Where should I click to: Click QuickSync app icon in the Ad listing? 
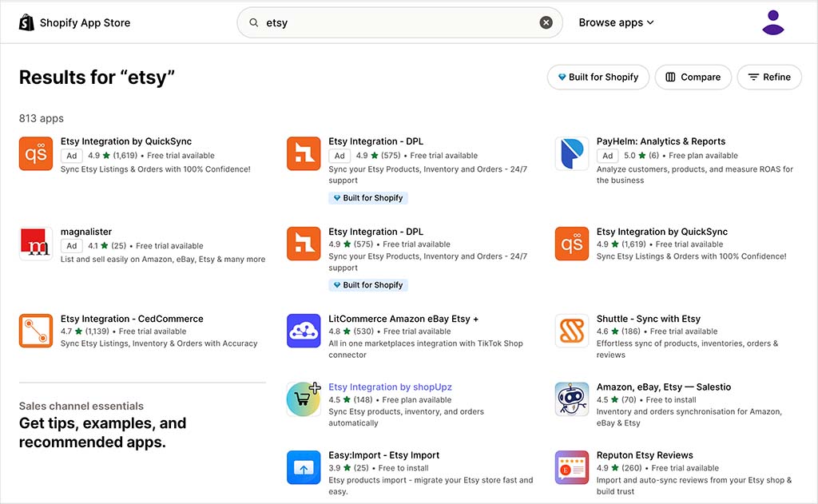coord(36,153)
